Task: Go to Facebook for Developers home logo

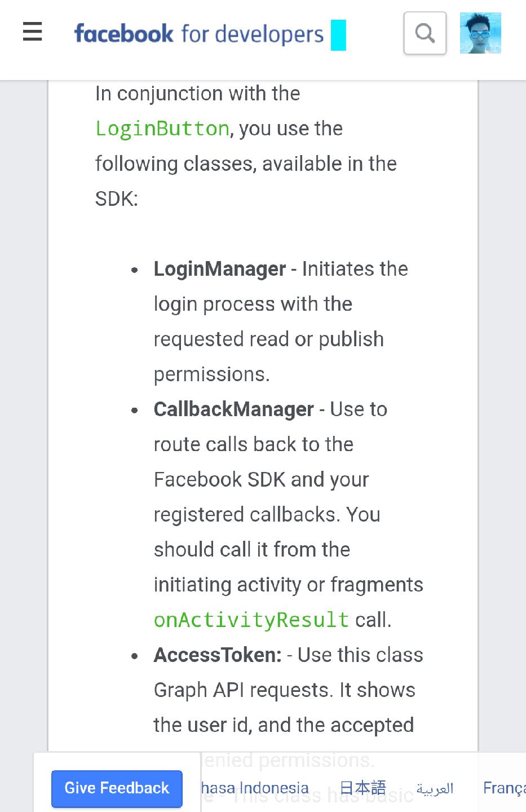Action: tap(198, 34)
